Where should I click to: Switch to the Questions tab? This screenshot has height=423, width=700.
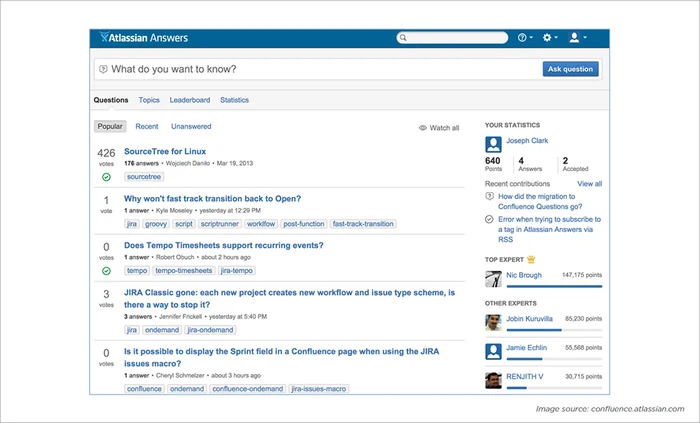click(111, 100)
